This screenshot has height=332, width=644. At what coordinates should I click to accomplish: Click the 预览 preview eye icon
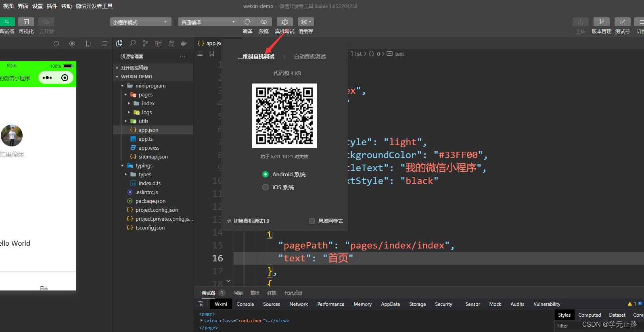click(263, 22)
